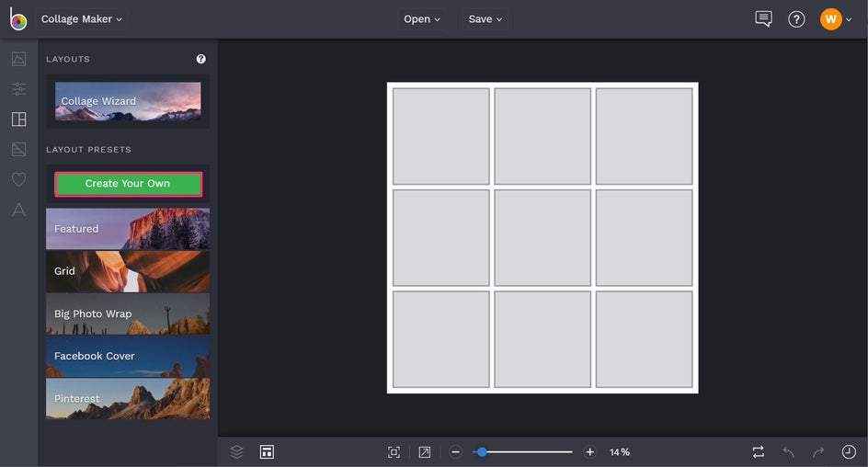Open the Text tool sidebar icon
The width and height of the screenshot is (868, 467).
pyautogui.click(x=18, y=210)
